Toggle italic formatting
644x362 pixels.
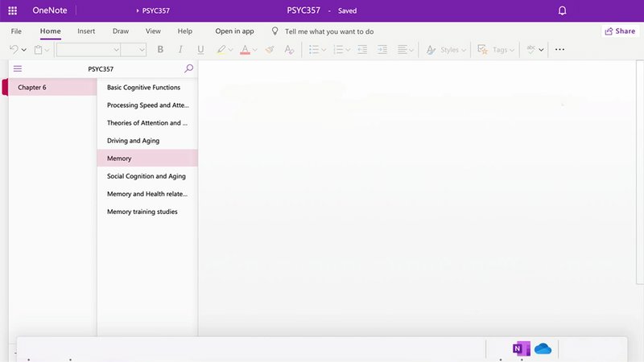click(x=180, y=50)
